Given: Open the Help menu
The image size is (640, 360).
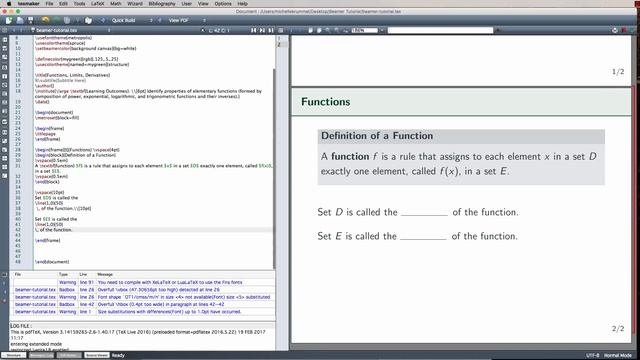Looking at the screenshot, I should [x=242, y=3].
